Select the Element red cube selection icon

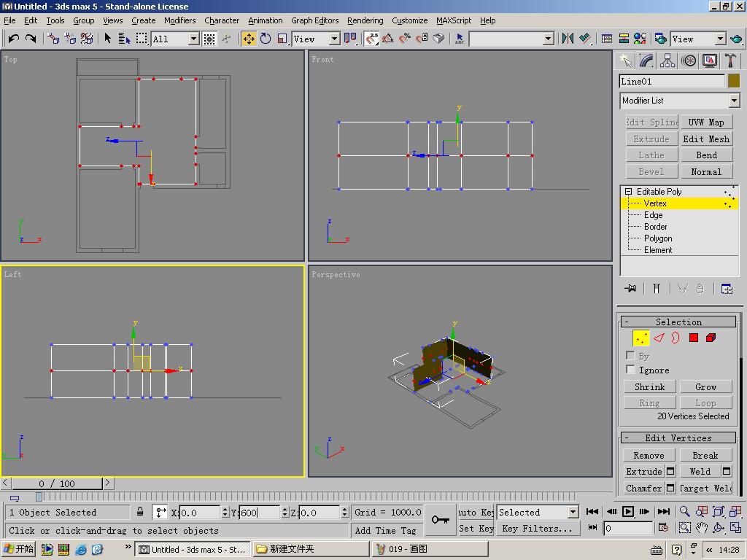(711, 338)
